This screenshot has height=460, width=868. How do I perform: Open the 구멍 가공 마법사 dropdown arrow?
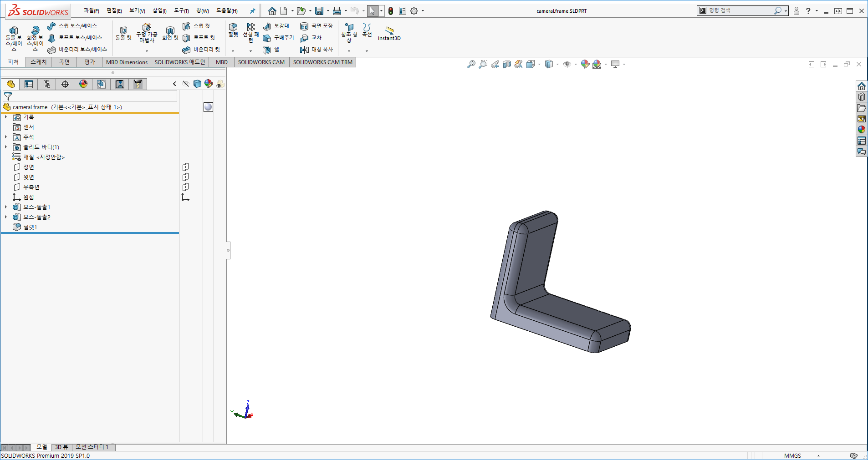click(x=147, y=51)
